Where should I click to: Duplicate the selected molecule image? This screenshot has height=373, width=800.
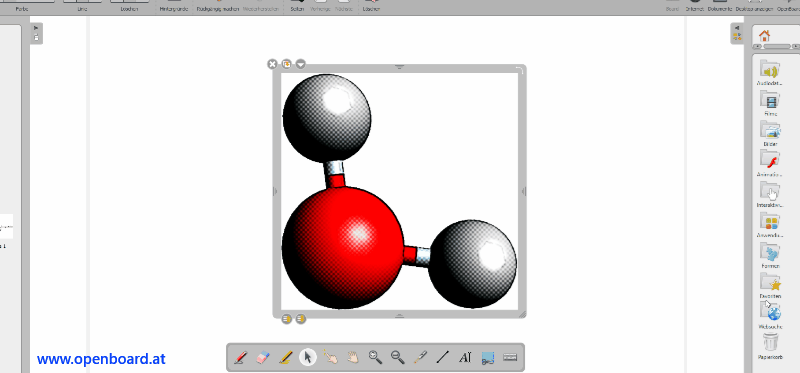[x=286, y=64]
